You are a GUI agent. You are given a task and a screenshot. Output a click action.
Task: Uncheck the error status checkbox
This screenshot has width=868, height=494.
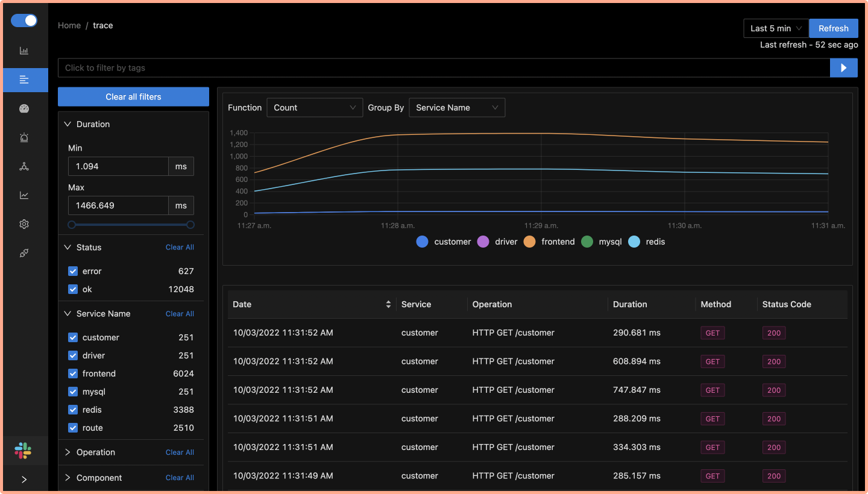click(x=73, y=271)
